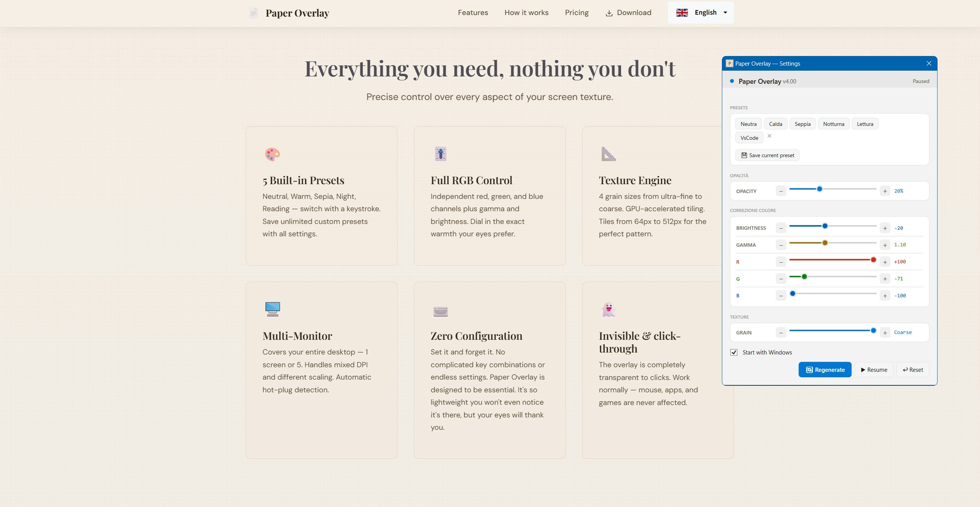Click the Brightness slider handle

tap(825, 226)
